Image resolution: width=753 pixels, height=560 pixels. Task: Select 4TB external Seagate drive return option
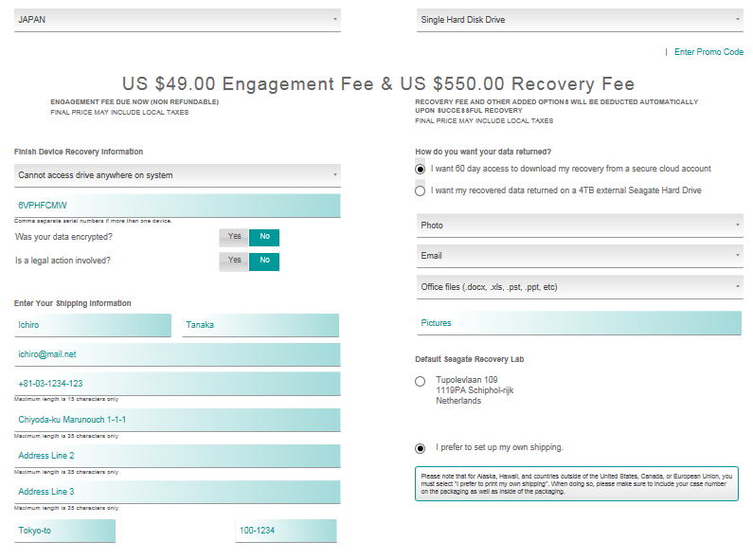421,190
